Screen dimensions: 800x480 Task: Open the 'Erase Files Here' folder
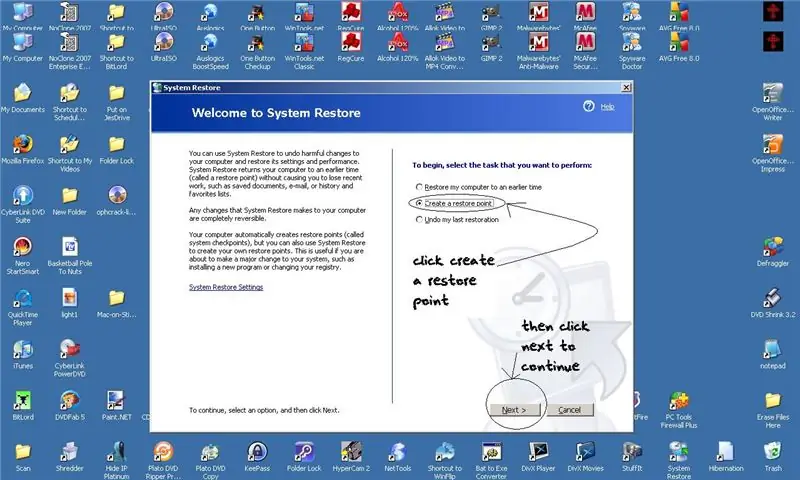(772, 401)
